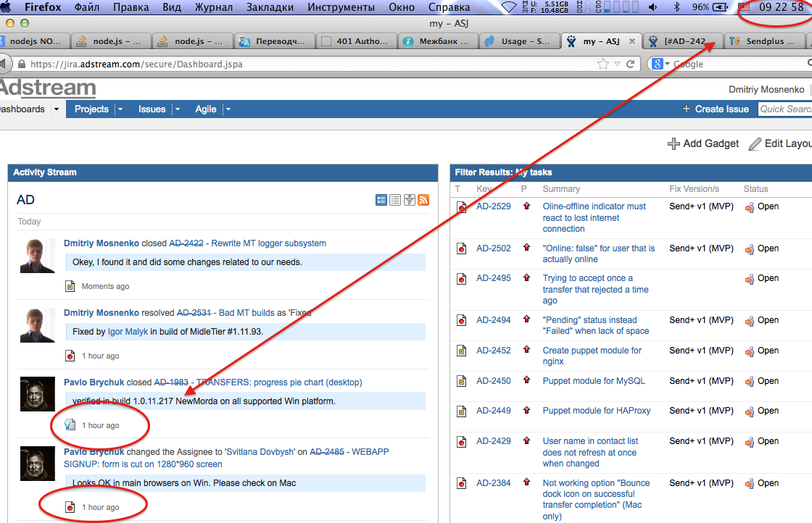This screenshot has height=523, width=812.
Task: Open the Журнал menu
Action: tap(214, 7)
